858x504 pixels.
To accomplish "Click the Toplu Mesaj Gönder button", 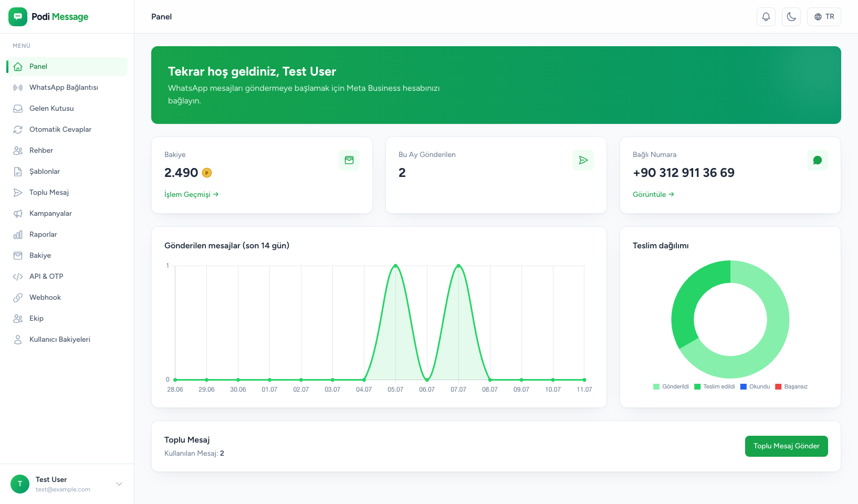I will click(787, 446).
